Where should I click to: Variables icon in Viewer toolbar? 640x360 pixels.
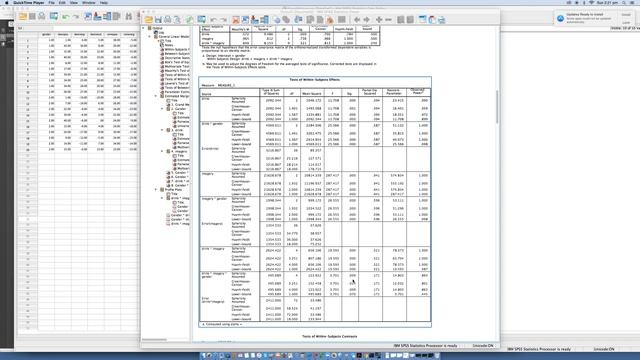[264, 20]
